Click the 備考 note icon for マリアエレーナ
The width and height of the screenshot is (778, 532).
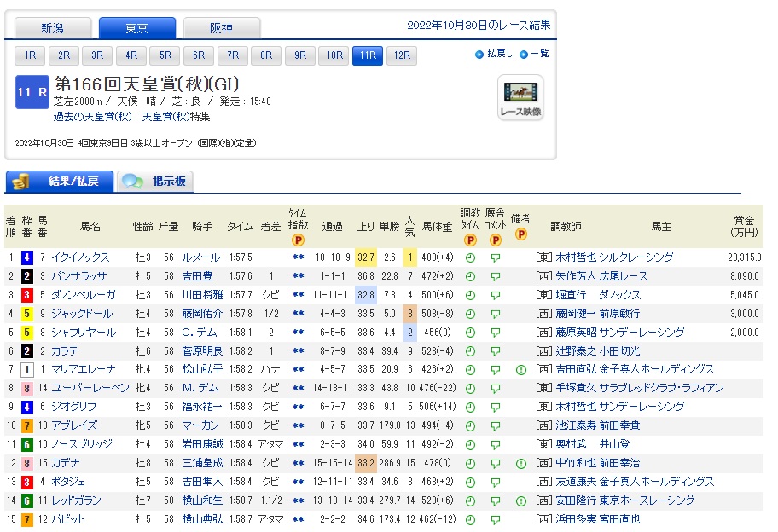click(x=520, y=370)
